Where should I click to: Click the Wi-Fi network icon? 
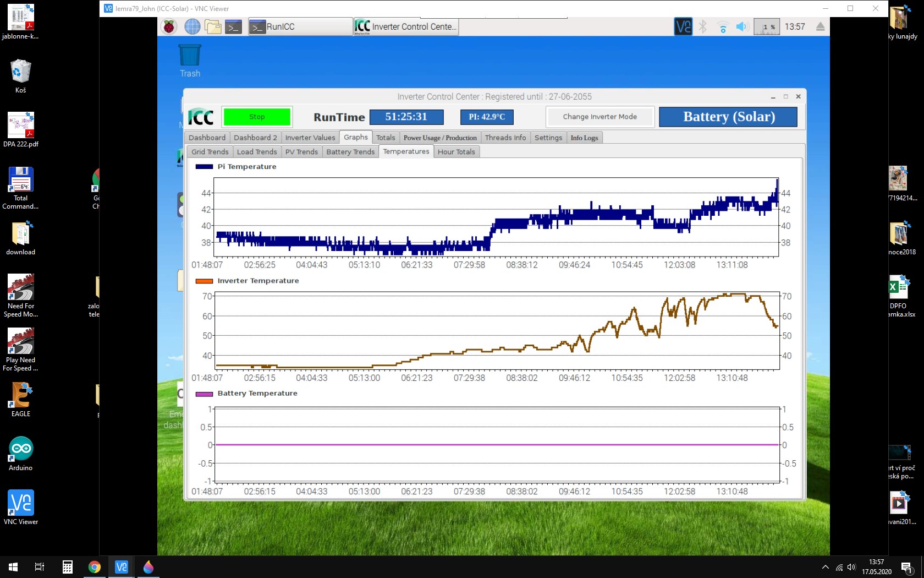(x=723, y=27)
